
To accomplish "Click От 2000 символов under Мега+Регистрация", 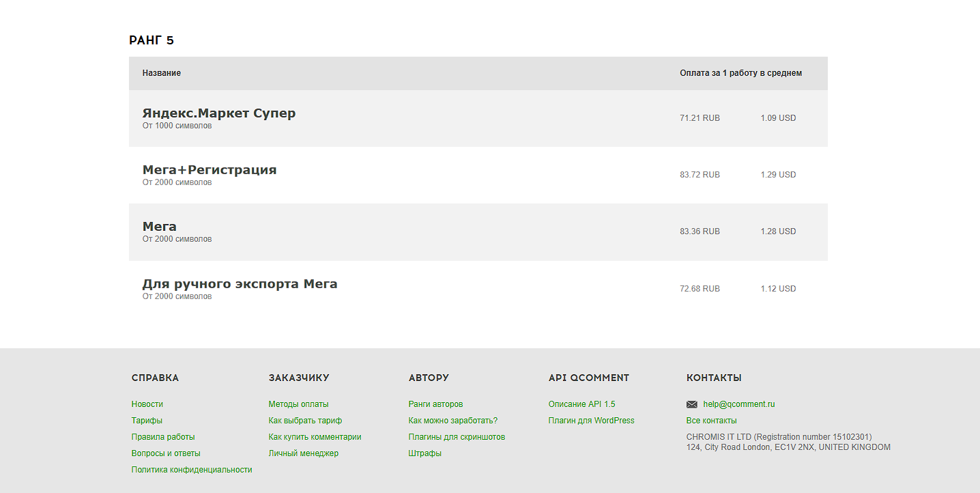I will [x=177, y=182].
